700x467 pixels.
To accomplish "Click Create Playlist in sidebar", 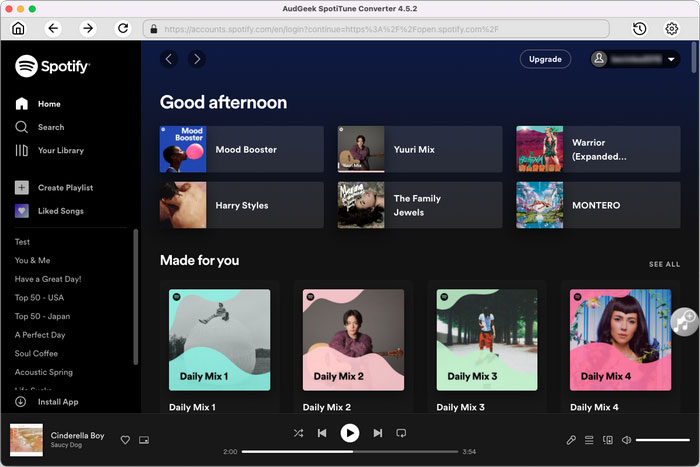I will pyautogui.click(x=54, y=188).
